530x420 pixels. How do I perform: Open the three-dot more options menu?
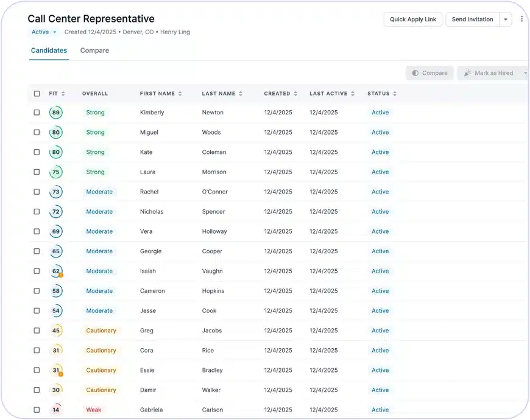pyautogui.click(x=521, y=19)
